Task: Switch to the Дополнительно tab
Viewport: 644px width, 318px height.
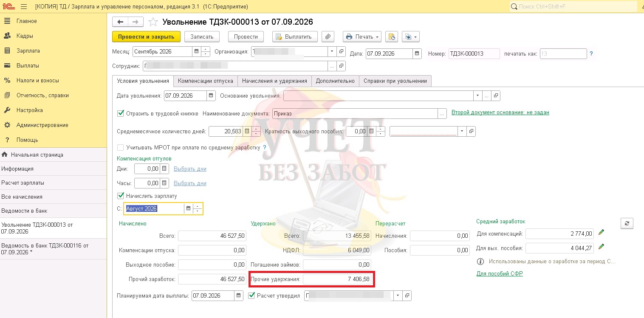Action: (335, 81)
